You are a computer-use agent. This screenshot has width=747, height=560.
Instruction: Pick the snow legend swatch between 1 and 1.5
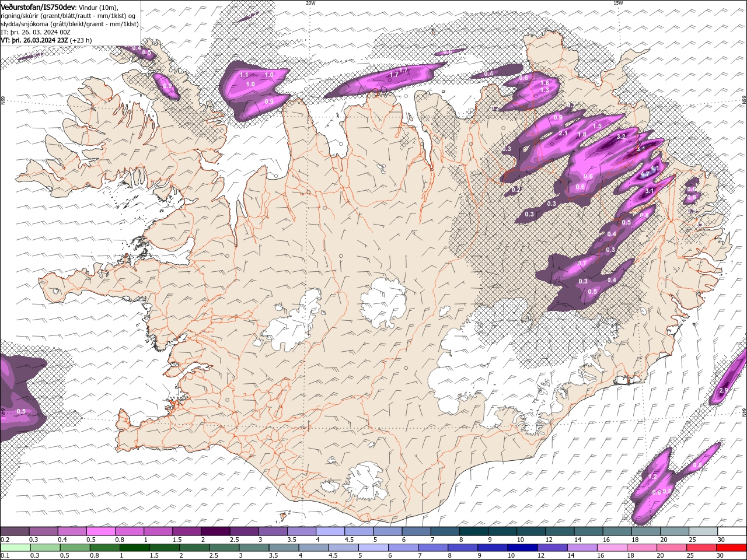(158, 531)
